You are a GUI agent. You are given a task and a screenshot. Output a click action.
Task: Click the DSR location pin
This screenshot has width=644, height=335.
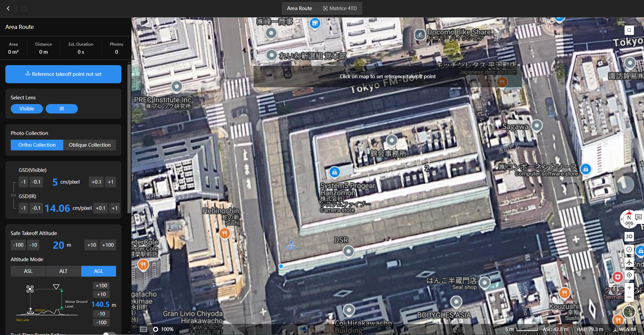(348, 251)
